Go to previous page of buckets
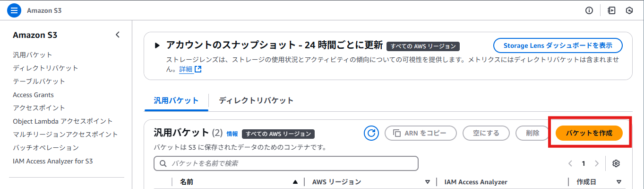This screenshot has width=644, height=189. (x=570, y=163)
